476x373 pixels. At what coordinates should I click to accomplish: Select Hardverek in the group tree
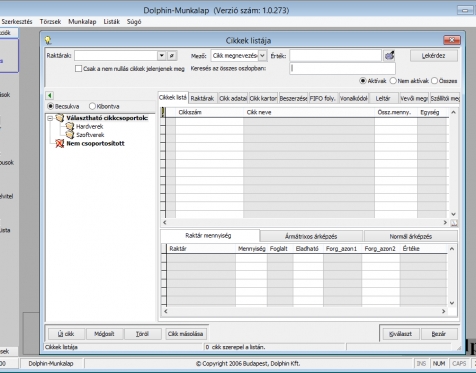point(89,127)
